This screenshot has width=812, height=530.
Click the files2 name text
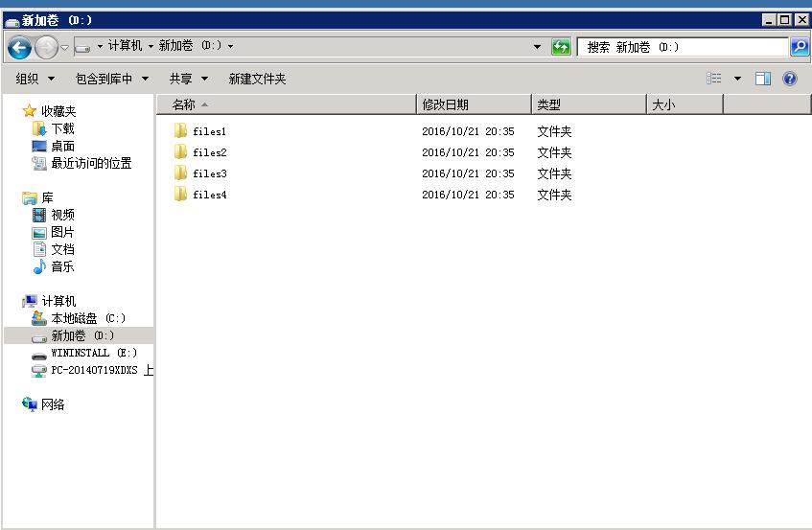tap(210, 152)
